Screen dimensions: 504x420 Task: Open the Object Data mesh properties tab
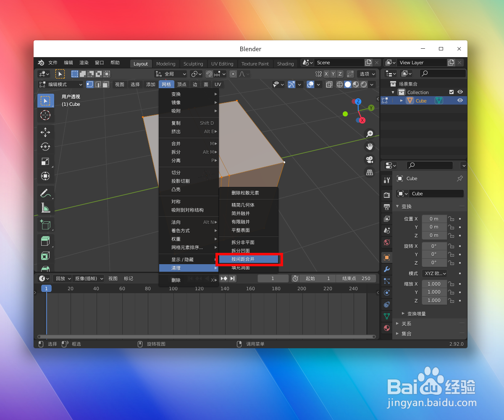pyautogui.click(x=387, y=316)
